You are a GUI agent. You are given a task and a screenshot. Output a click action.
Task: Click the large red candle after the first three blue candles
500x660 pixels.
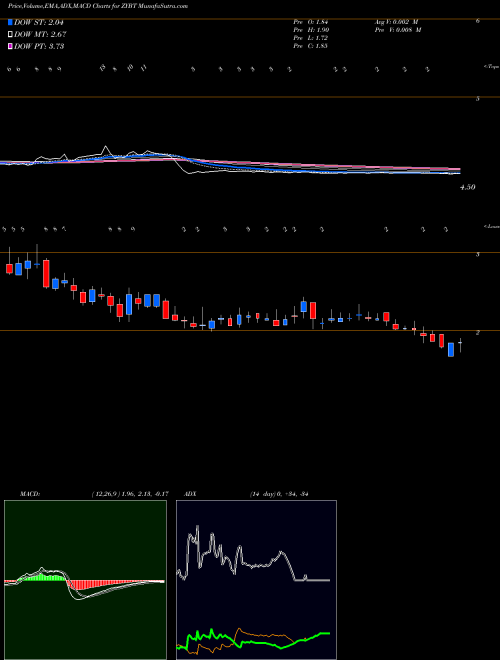tap(46, 274)
